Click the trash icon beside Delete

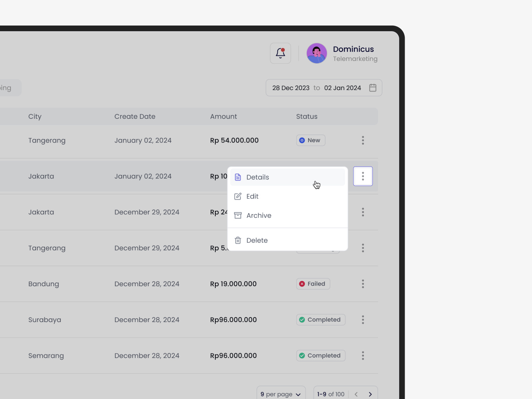[238, 240]
